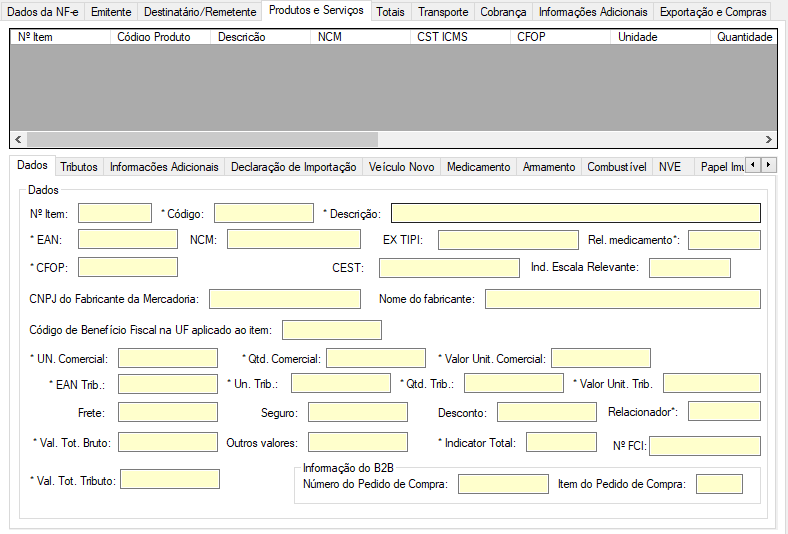Focus the EAN Trib. field
The width and height of the screenshot is (788, 534).
pos(168,384)
